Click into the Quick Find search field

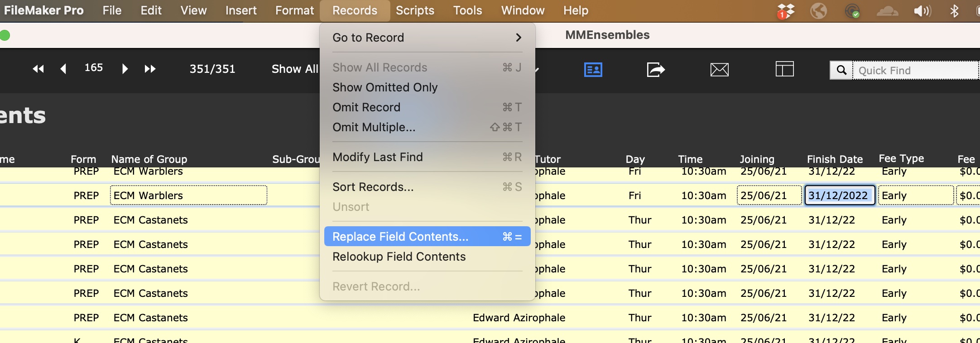pos(916,70)
